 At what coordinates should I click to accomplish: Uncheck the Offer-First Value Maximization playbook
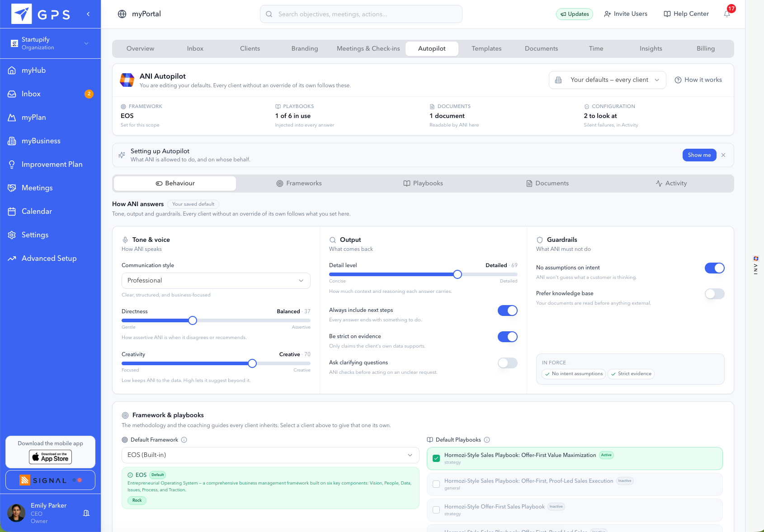[x=436, y=458]
